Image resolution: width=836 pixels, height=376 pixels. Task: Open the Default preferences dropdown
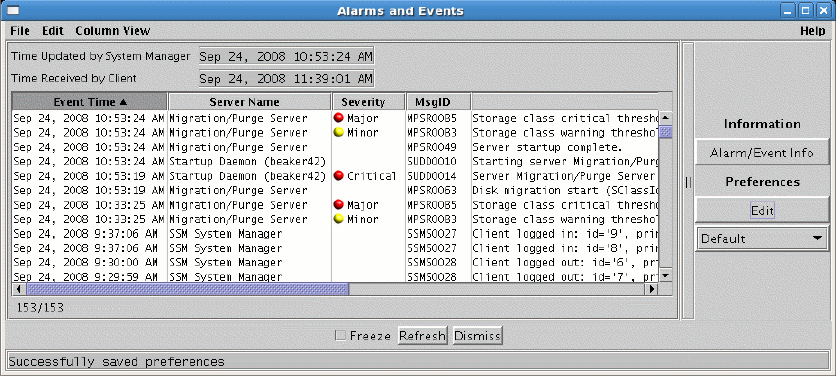(x=762, y=238)
